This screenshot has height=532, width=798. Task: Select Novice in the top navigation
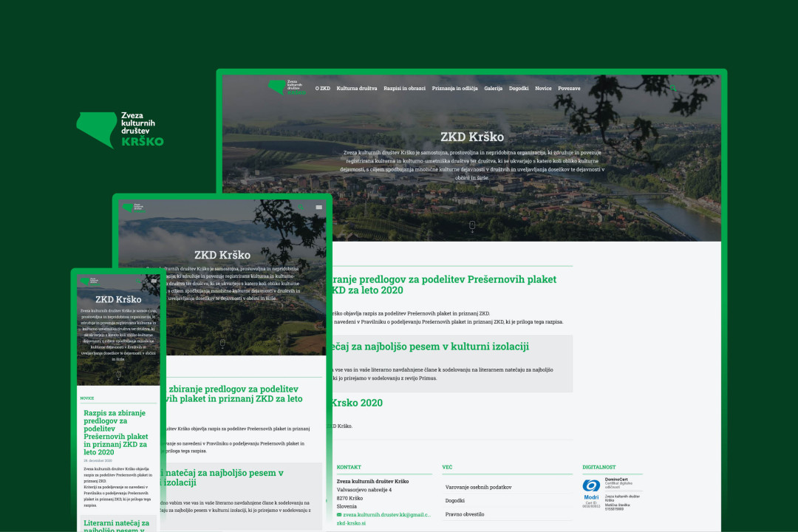543,89
